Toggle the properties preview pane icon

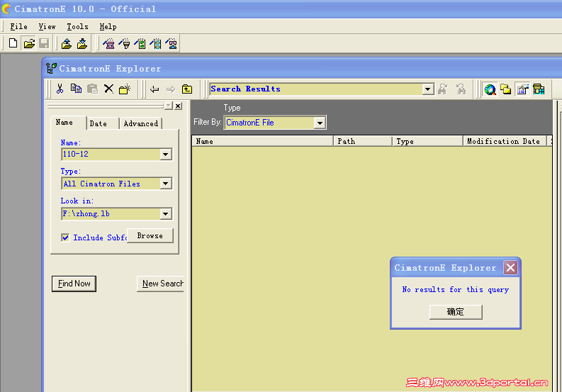pos(522,89)
